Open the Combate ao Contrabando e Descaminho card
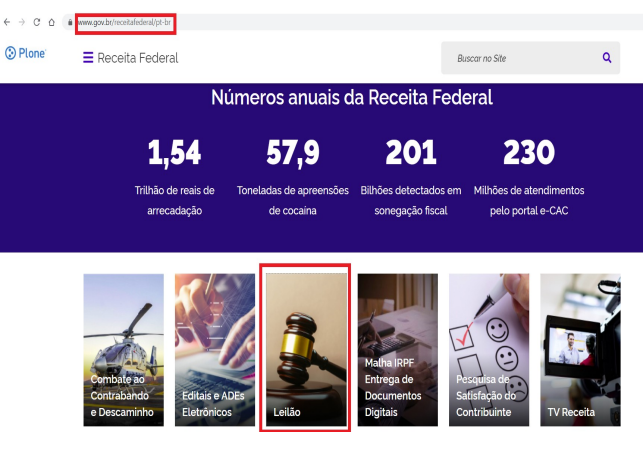Screen dimensions: 643x455 coord(123,350)
